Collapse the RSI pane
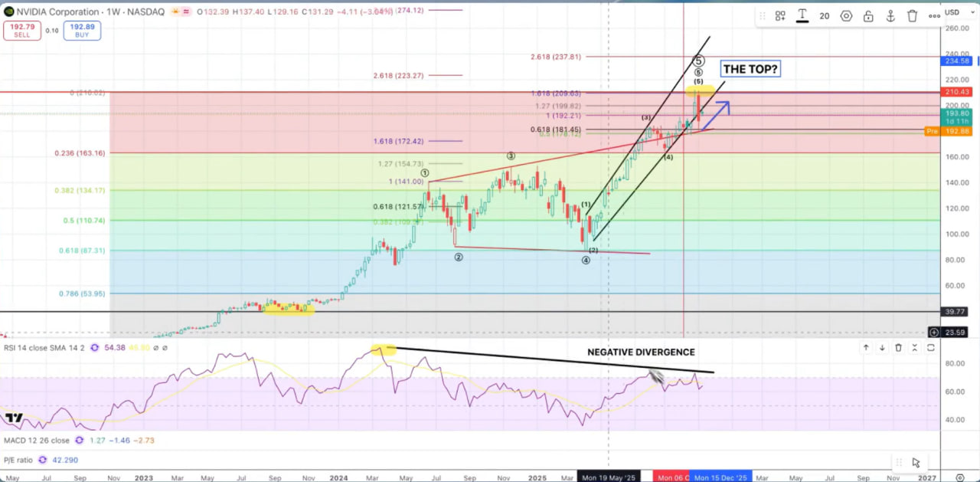 tap(914, 348)
